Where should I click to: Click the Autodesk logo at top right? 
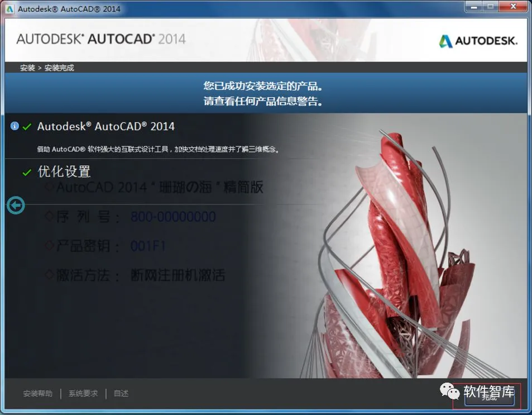coord(478,41)
